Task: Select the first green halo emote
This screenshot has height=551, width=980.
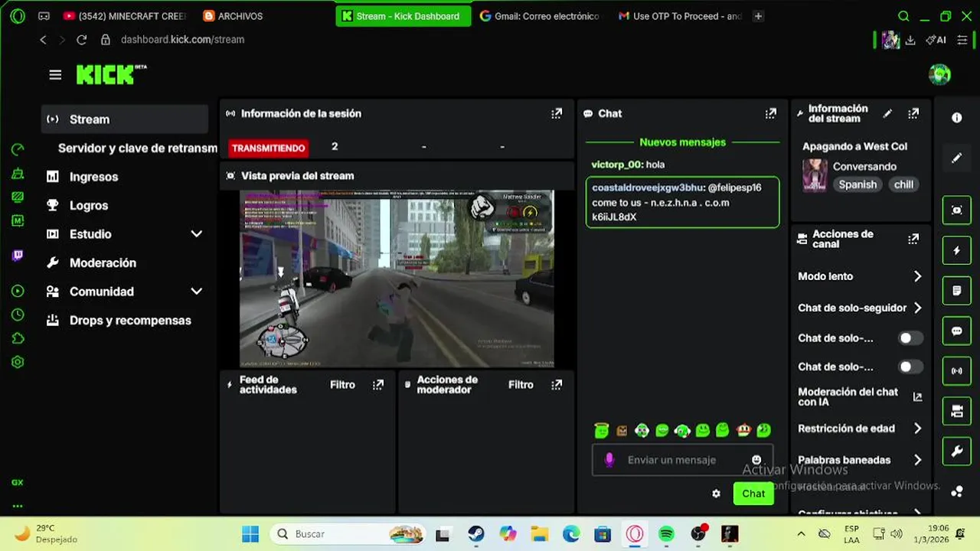Action: (x=602, y=430)
